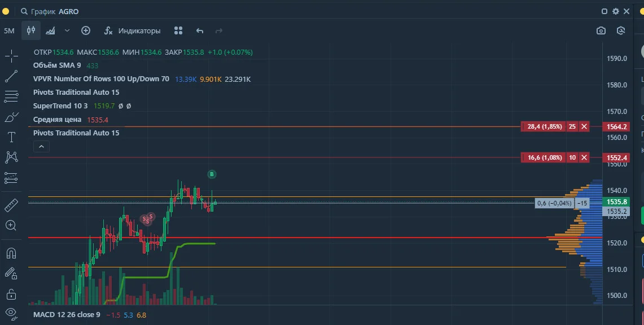The height and width of the screenshot is (325, 644).
Task: Click the График AGRO symbol search
Action: (x=50, y=11)
